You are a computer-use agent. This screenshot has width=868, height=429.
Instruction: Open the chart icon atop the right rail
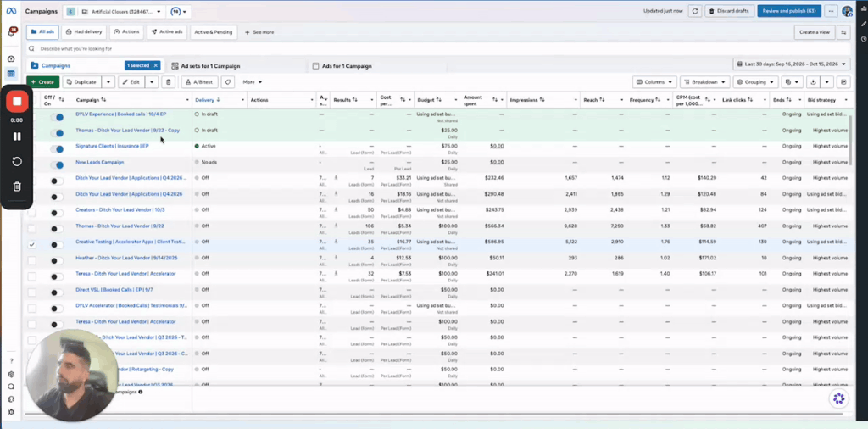(863, 9)
